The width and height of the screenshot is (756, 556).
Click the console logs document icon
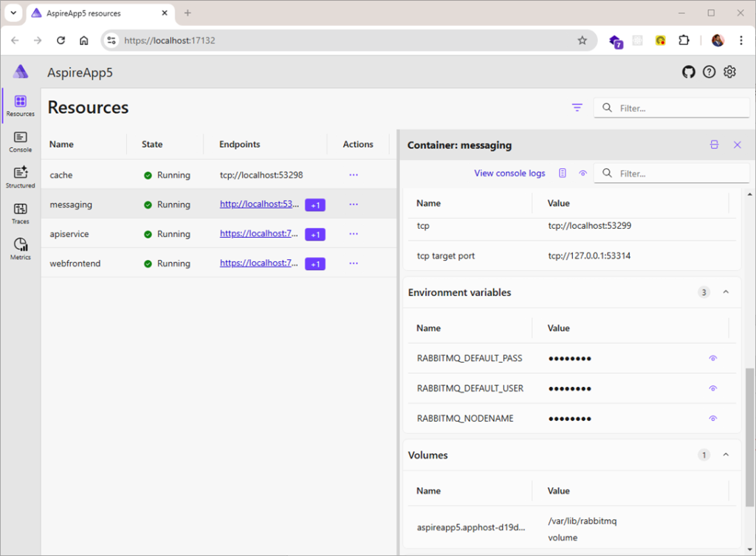(563, 174)
